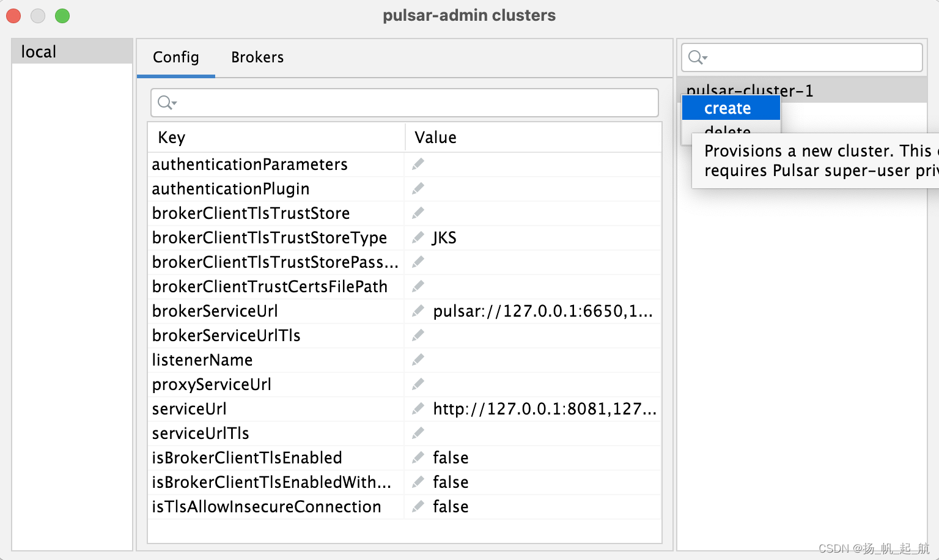This screenshot has height=560, width=939.
Task: Switch to the Brokers tab
Action: click(x=257, y=57)
